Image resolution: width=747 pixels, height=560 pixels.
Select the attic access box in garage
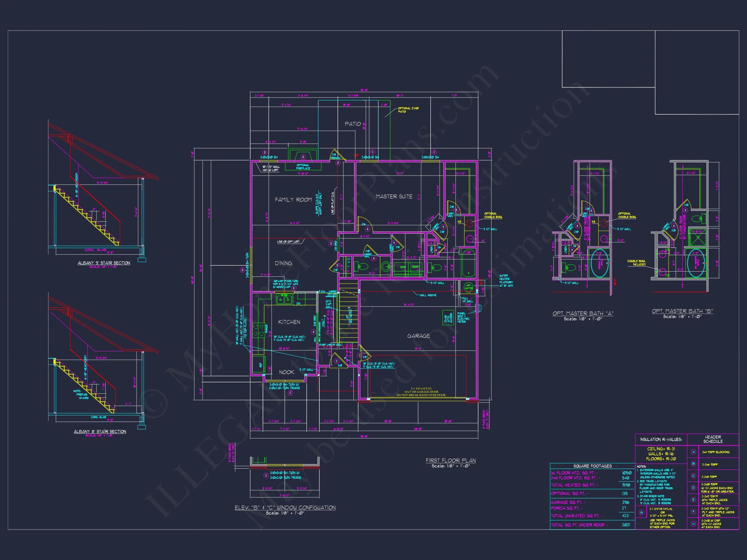coord(448,317)
